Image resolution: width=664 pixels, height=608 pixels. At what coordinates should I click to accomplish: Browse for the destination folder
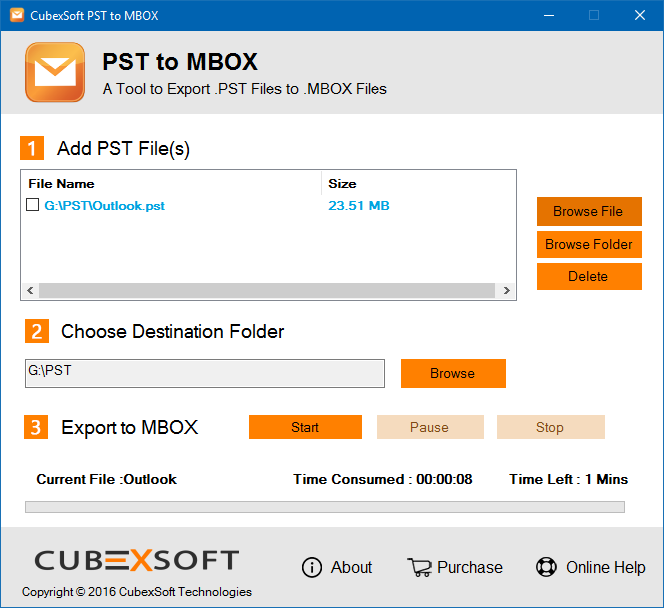(452, 373)
